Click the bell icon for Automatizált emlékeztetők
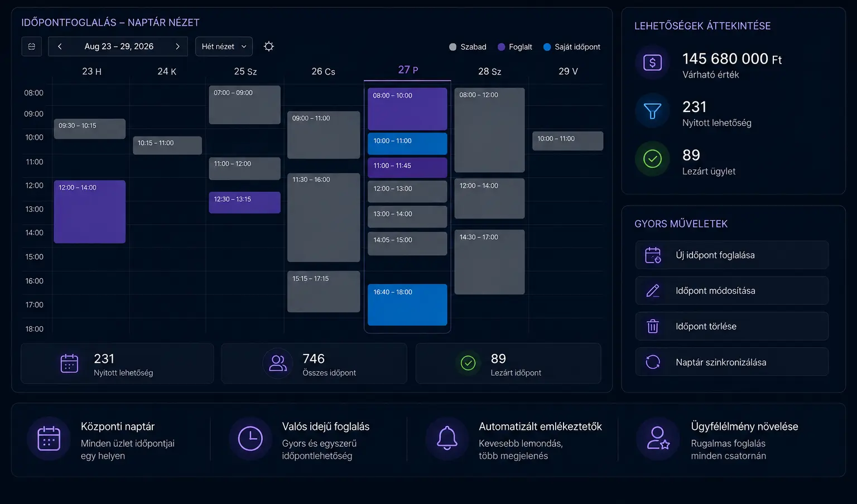This screenshot has height=504, width=857. coord(447,439)
